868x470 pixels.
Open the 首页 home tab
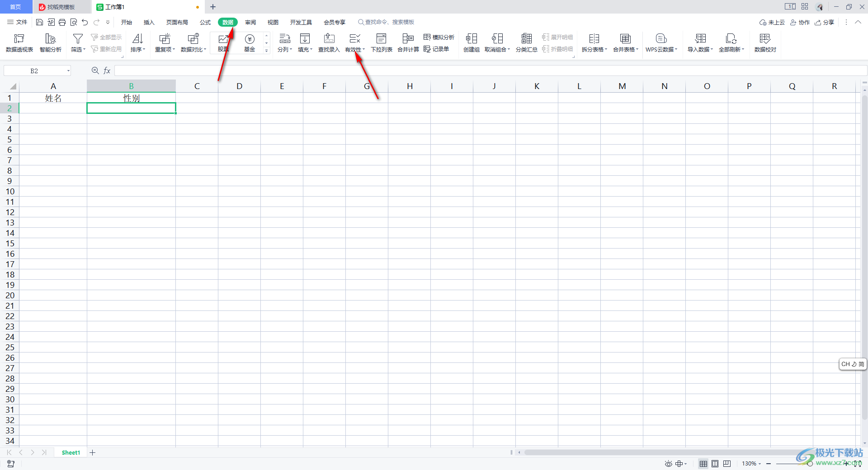(x=15, y=7)
